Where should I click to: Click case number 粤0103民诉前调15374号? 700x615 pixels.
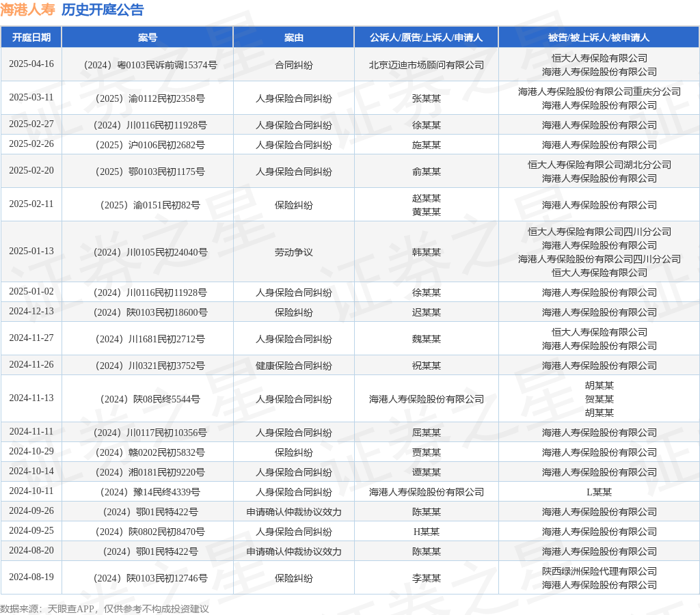coord(150,65)
